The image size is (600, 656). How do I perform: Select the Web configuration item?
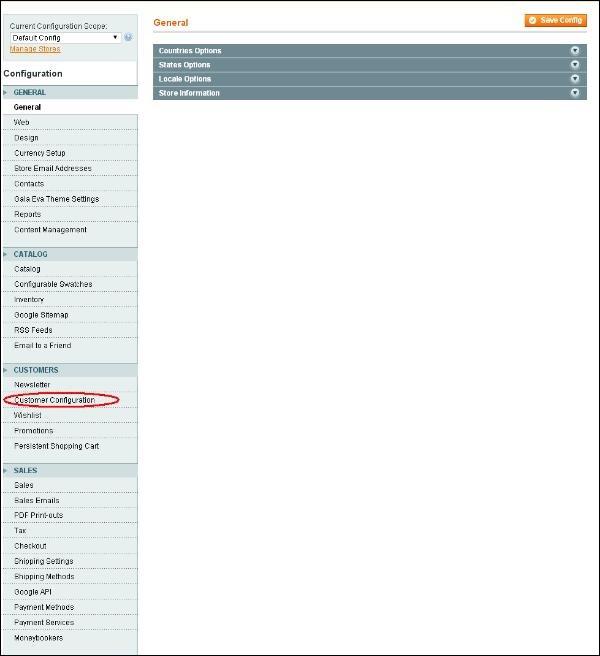pos(21,122)
